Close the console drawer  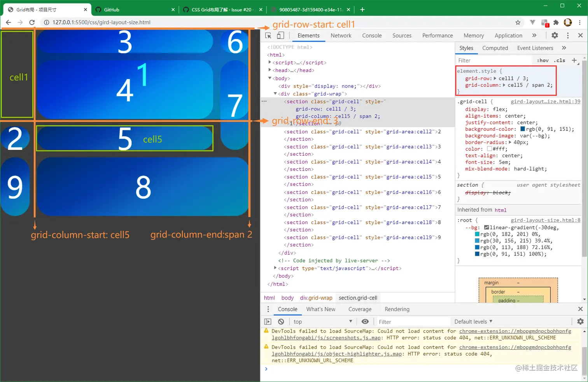[580, 309]
